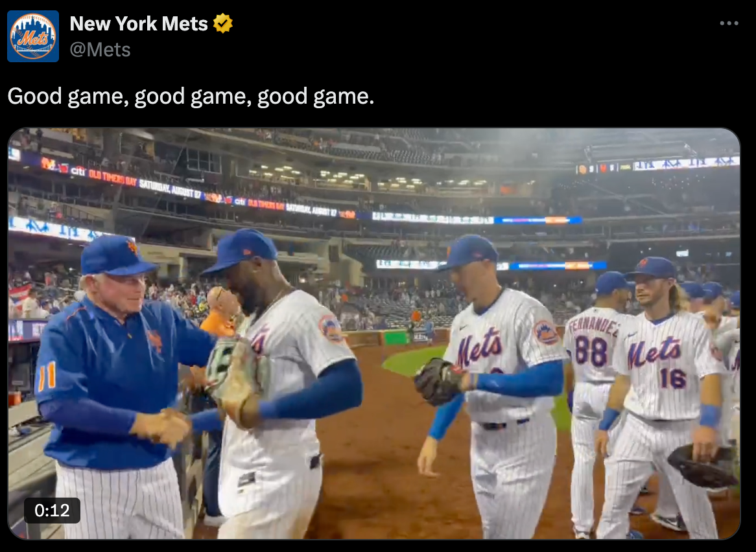Open the tweet text Good game, good game
The width and height of the screenshot is (756, 552).
click(191, 96)
